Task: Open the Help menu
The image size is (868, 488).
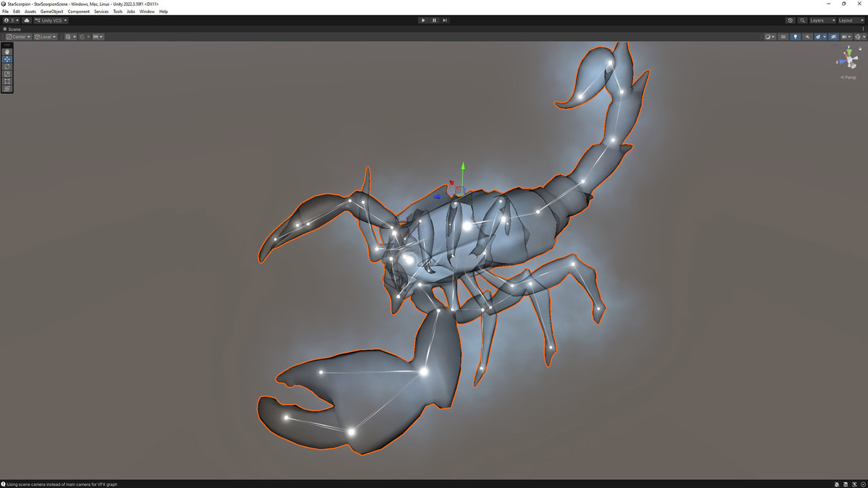Action: (163, 12)
